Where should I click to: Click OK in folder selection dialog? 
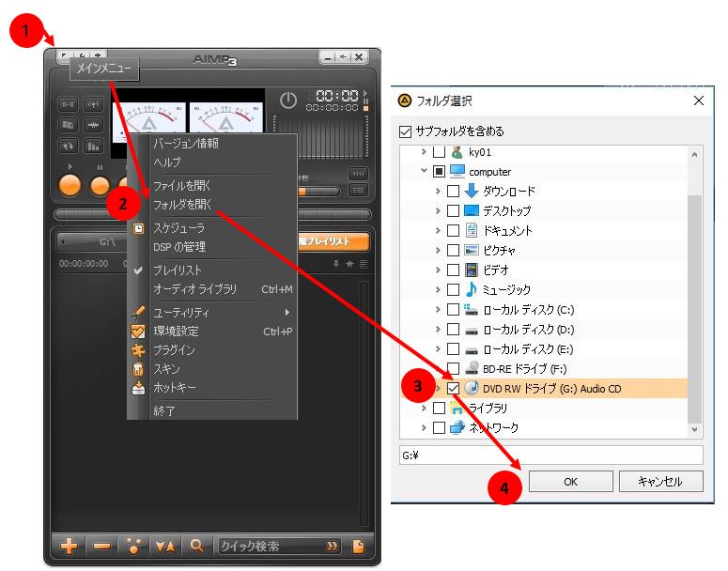[x=570, y=482]
